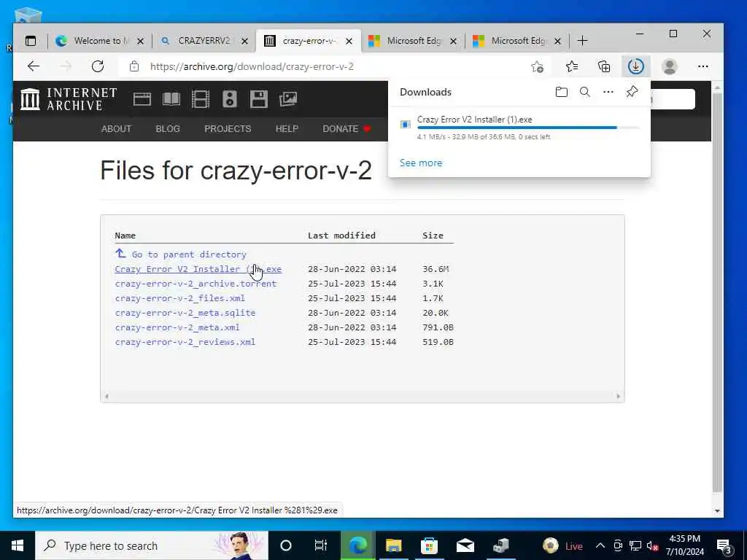The height and width of the screenshot is (560, 747).
Task: Open Internet Archive Software floppy icon
Action: 259,99
